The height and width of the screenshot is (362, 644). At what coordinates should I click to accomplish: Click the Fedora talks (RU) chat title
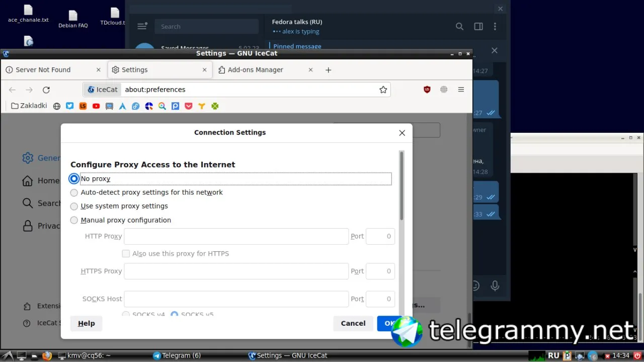click(x=297, y=22)
